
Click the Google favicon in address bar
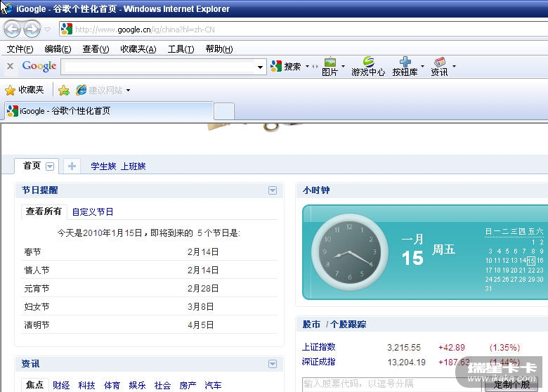click(x=67, y=29)
